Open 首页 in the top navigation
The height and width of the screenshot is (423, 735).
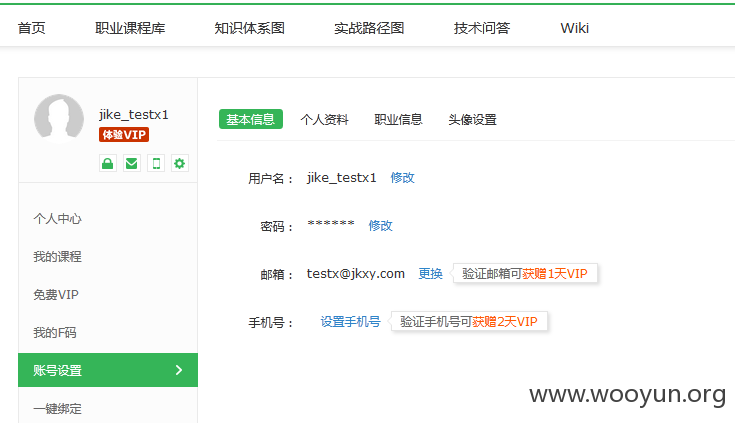click(31, 28)
